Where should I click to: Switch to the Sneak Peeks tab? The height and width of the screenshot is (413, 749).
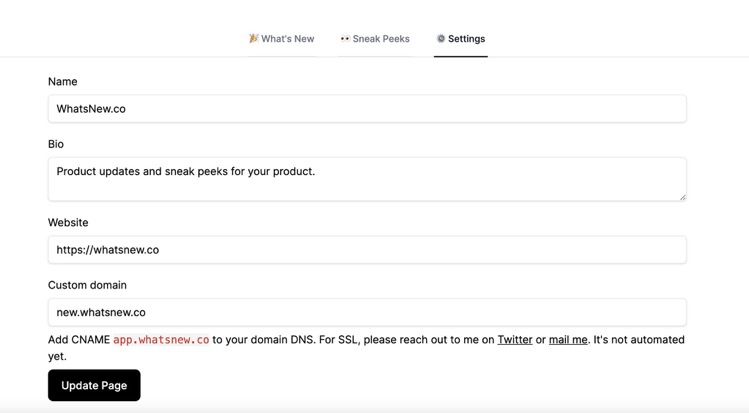click(x=381, y=39)
